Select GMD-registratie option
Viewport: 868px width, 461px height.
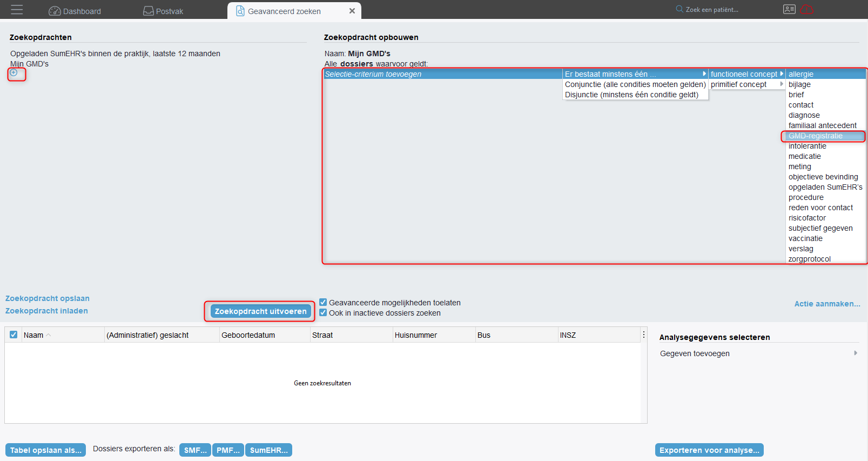[826, 136]
